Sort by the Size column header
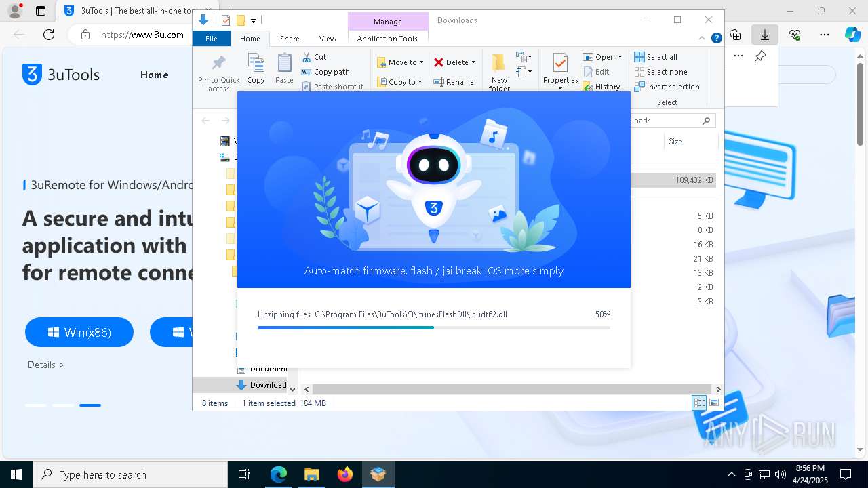 (x=675, y=142)
